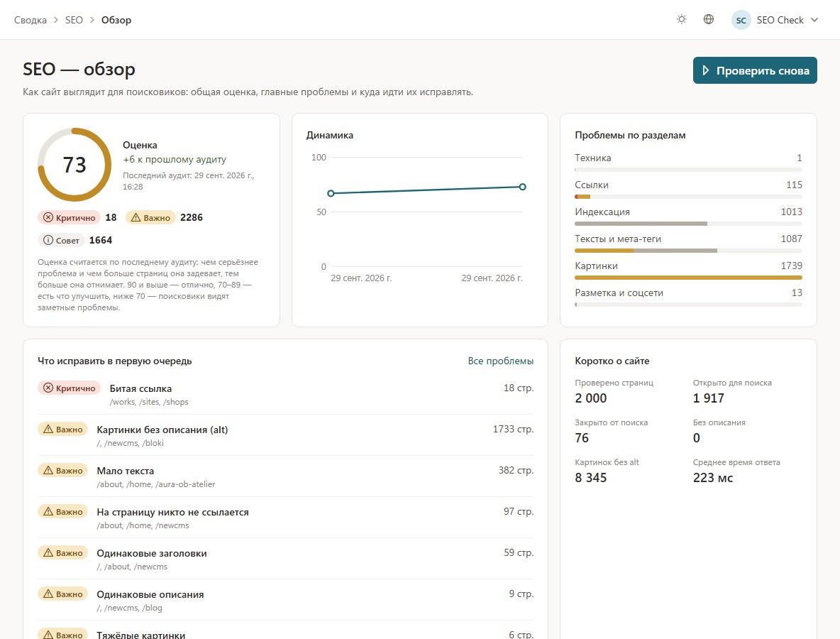Click the Важно badge next to 2286
Image resolution: width=840 pixels, height=639 pixels.
150,217
